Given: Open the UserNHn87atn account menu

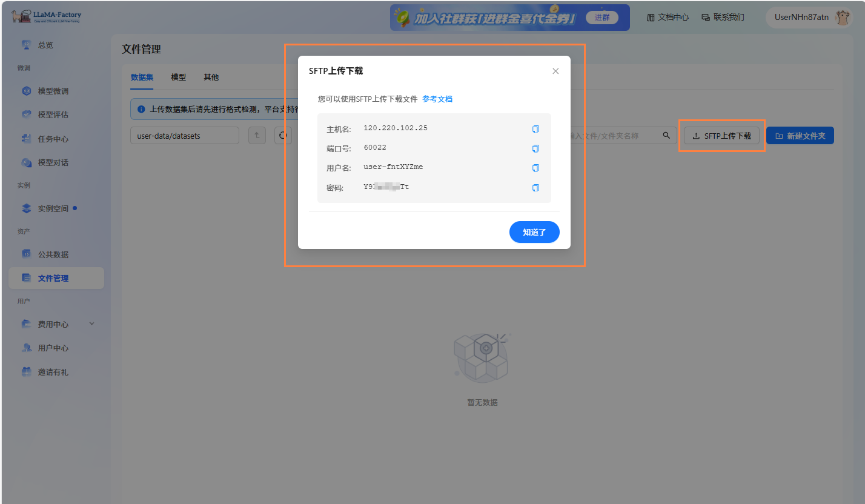Looking at the screenshot, I should click(x=808, y=18).
